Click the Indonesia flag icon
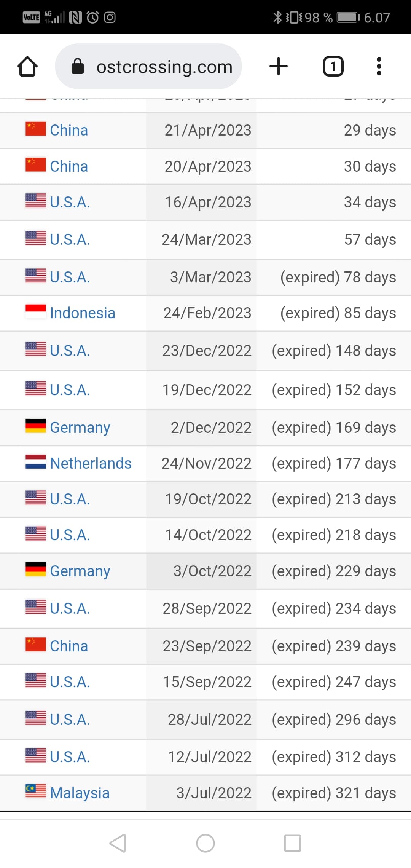Image resolution: width=411 pixels, height=868 pixels. [x=36, y=311]
